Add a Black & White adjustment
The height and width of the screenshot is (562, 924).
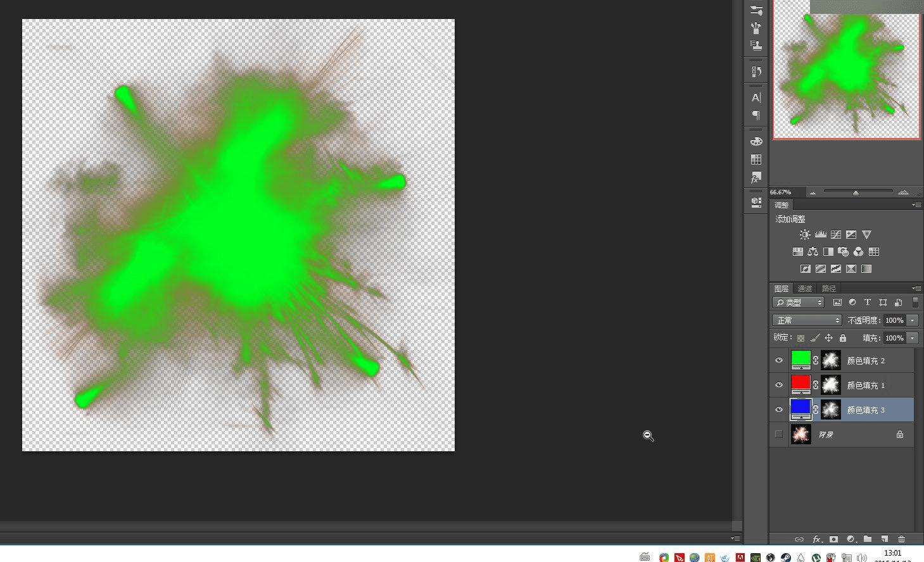tap(828, 252)
